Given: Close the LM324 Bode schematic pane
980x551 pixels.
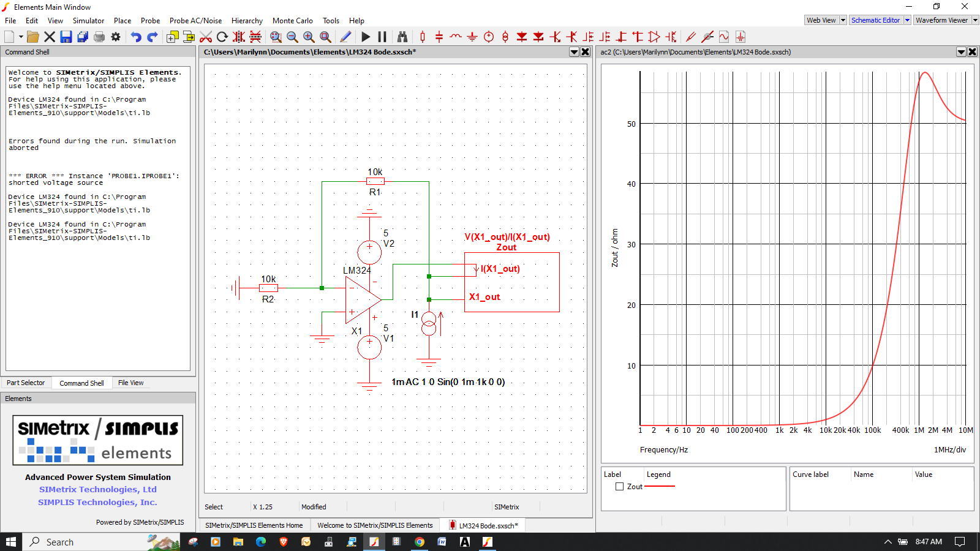Looking at the screenshot, I should [x=586, y=52].
